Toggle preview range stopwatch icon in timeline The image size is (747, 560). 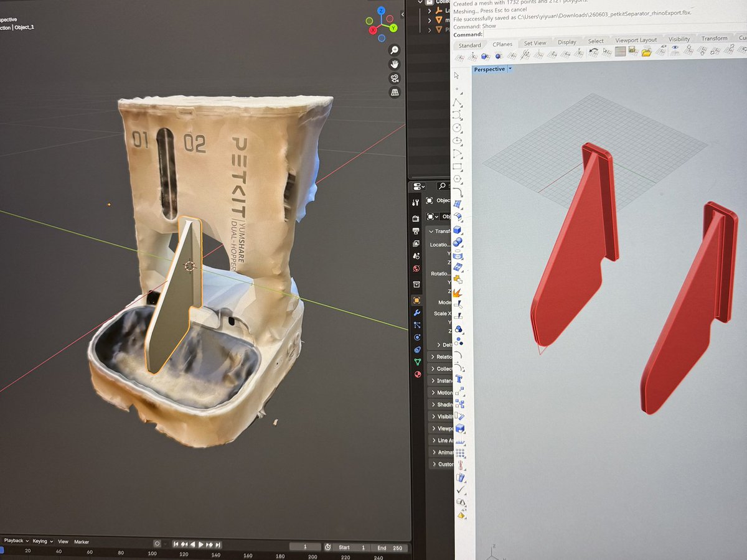(x=328, y=547)
